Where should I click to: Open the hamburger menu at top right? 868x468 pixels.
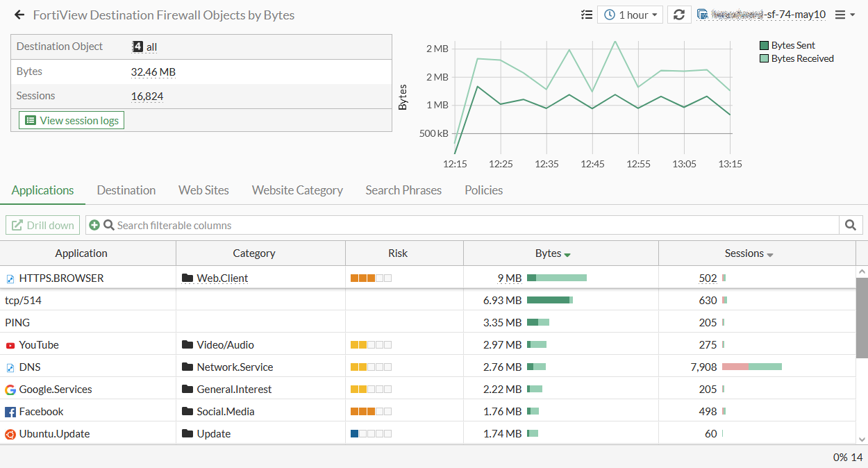844,14
